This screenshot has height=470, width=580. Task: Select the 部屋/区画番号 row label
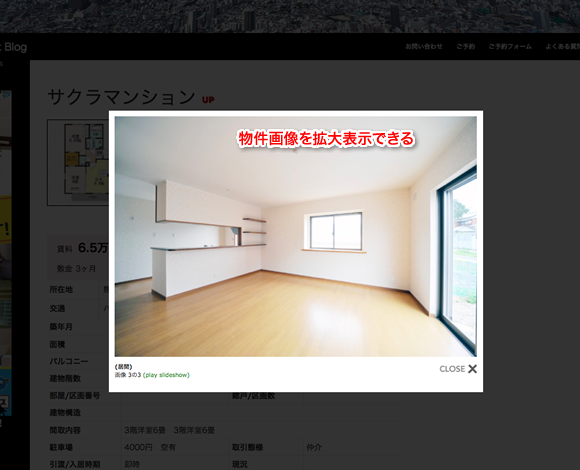tap(75, 396)
